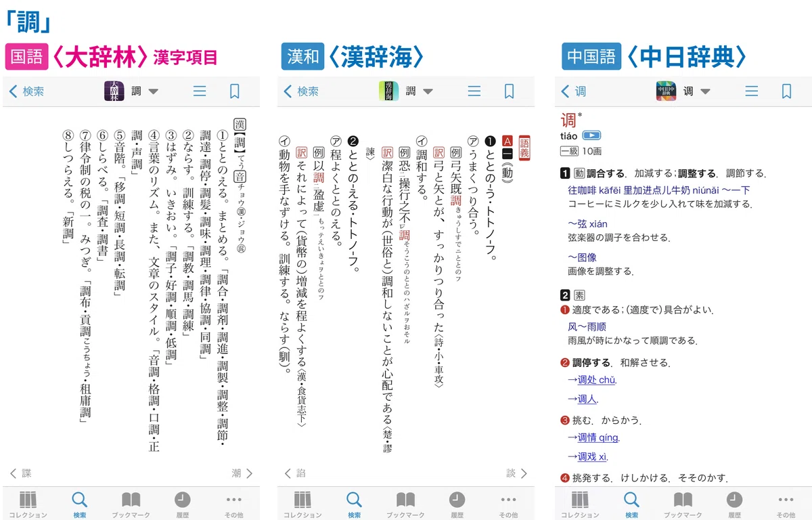
Task: Expand 调 dropdown arrow in 中日辞典 panel
Action: click(705, 91)
